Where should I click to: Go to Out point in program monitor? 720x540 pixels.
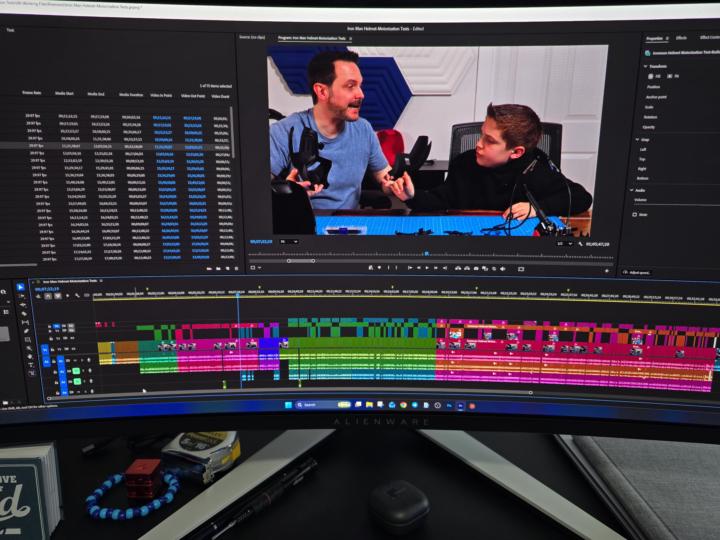pyautogui.click(x=445, y=268)
